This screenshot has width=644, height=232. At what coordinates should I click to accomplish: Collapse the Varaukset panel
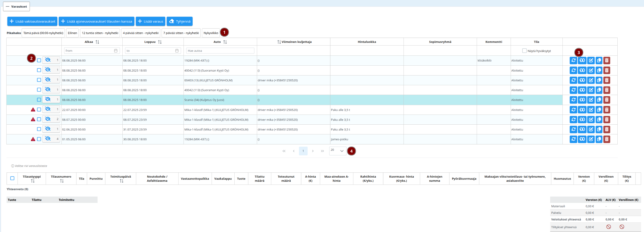point(16,7)
